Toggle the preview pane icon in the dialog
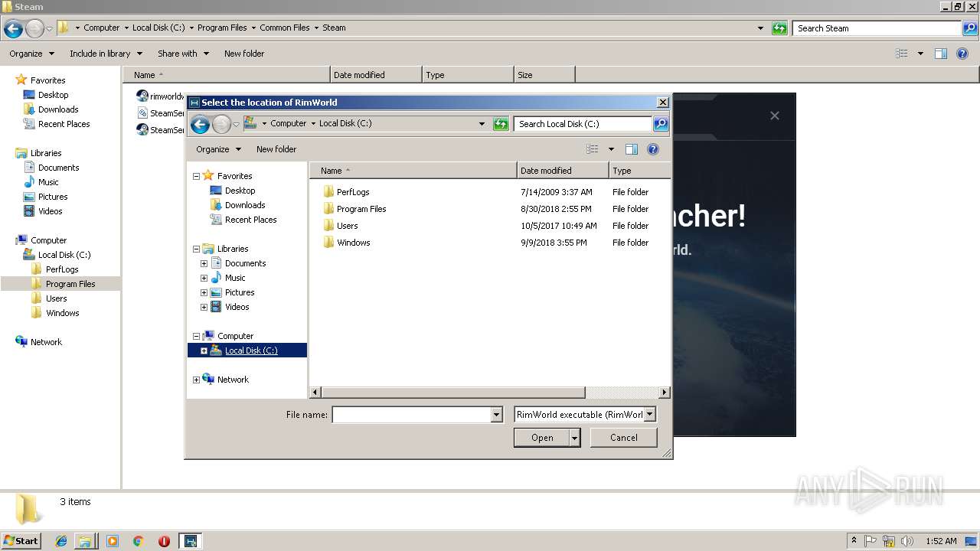 632,149
